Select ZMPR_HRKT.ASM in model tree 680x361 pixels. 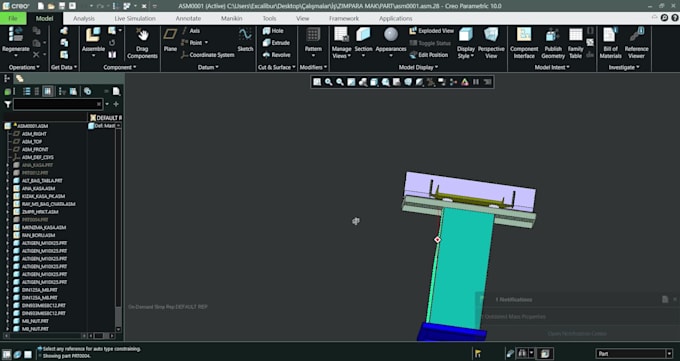[x=39, y=212]
